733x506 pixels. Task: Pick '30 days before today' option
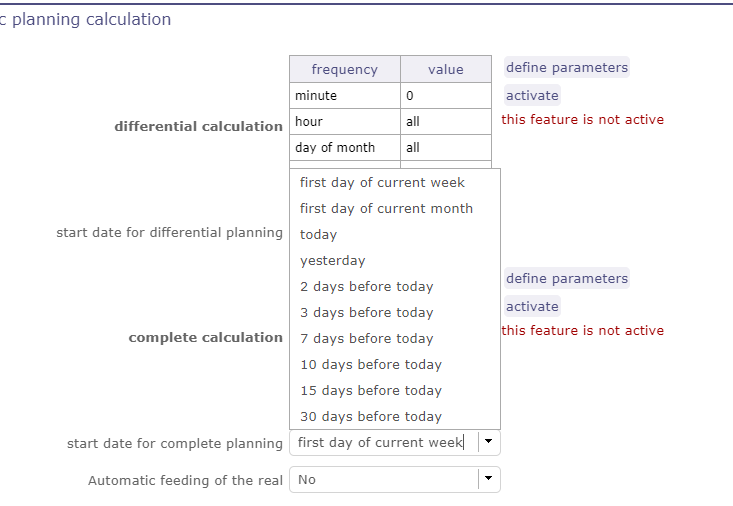tap(370, 417)
